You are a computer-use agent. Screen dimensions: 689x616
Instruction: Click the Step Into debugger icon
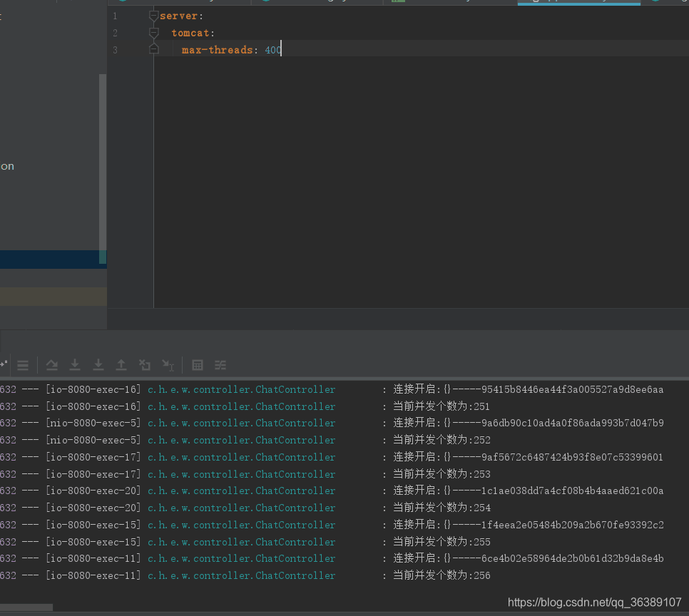[x=75, y=364]
